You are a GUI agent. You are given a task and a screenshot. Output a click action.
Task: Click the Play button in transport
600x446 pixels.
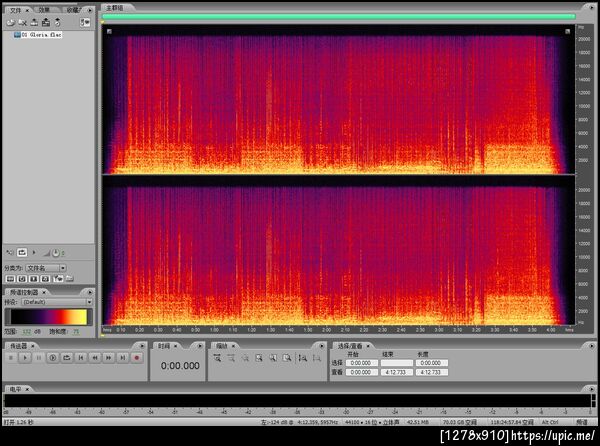click(x=25, y=358)
